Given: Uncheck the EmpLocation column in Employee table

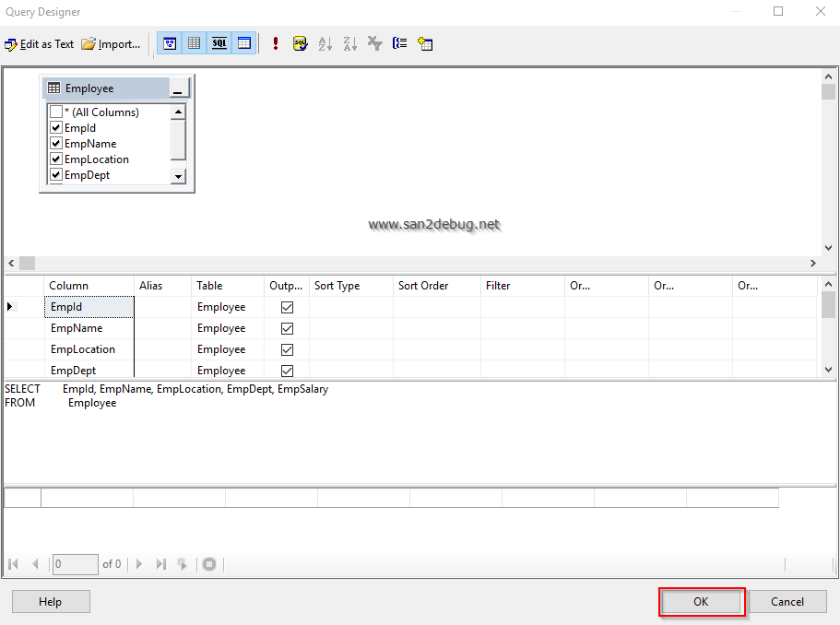Looking at the screenshot, I should (56, 159).
